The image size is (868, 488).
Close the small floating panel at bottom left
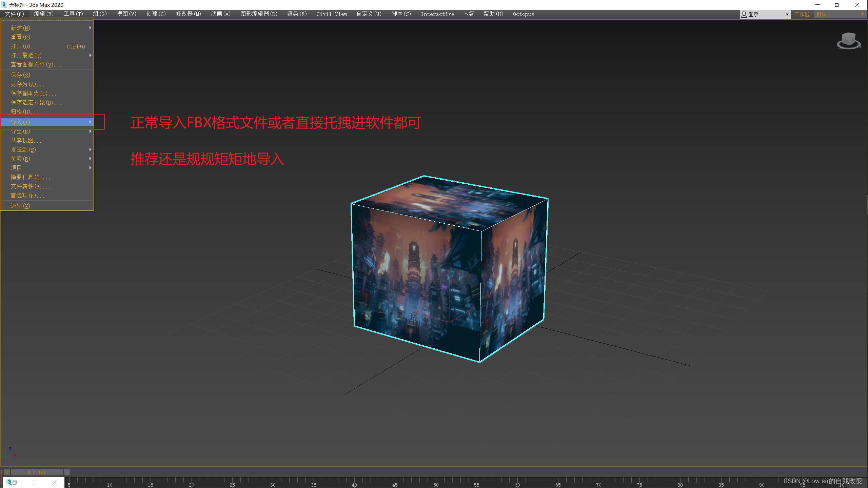[x=54, y=482]
